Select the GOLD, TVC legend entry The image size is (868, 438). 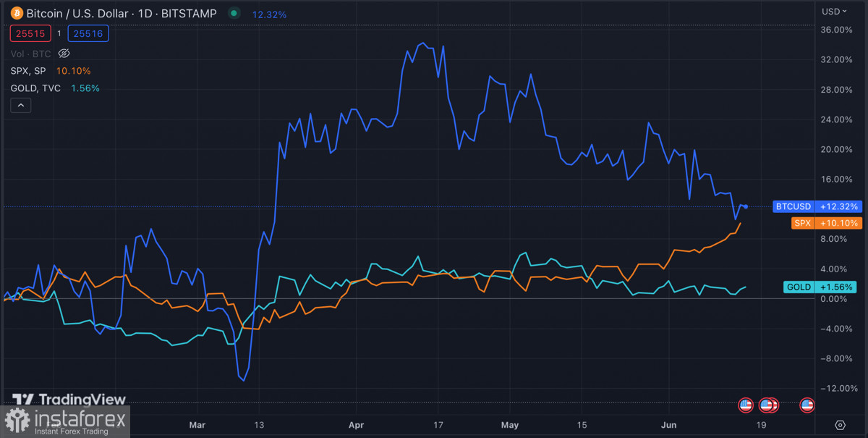point(36,88)
